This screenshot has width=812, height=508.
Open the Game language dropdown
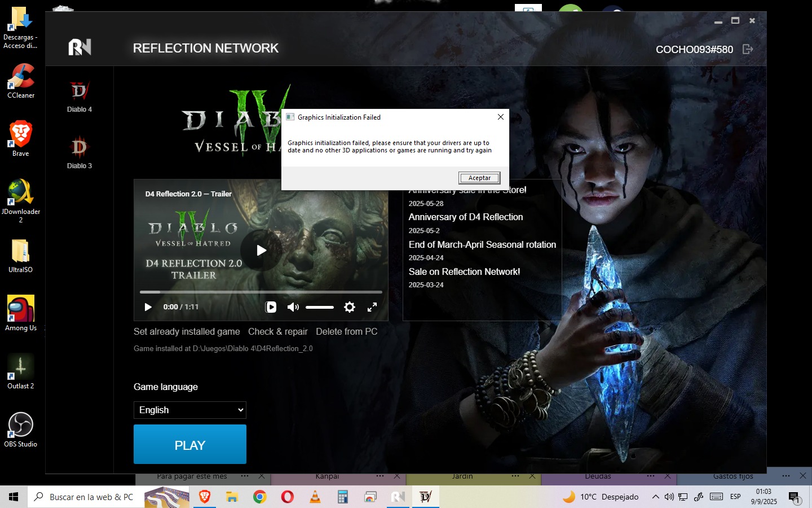(x=190, y=410)
